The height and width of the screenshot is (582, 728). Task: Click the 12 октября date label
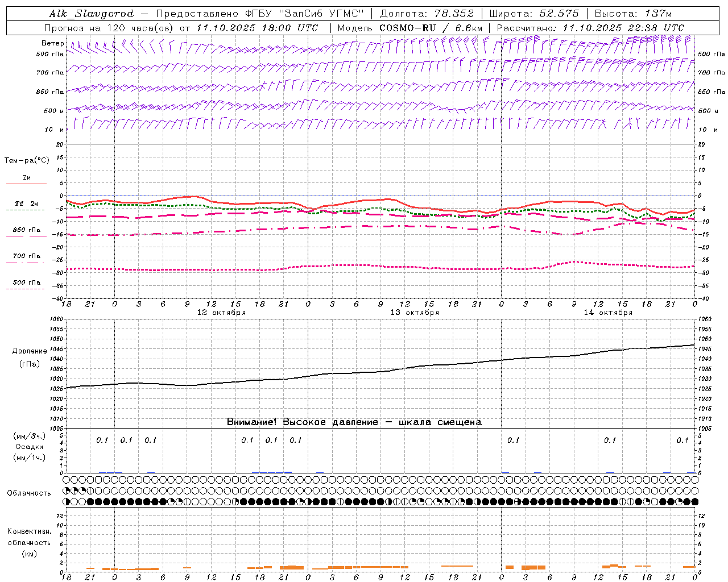221,313
